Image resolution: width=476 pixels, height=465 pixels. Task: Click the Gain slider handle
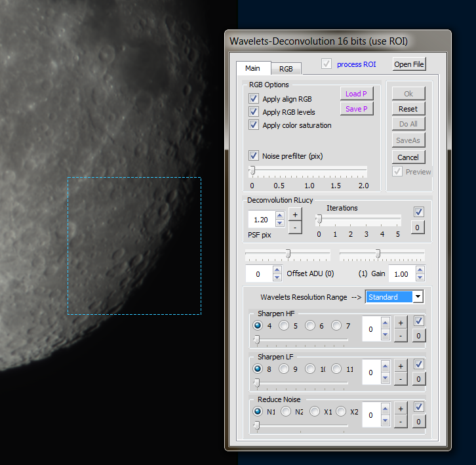[x=378, y=253]
